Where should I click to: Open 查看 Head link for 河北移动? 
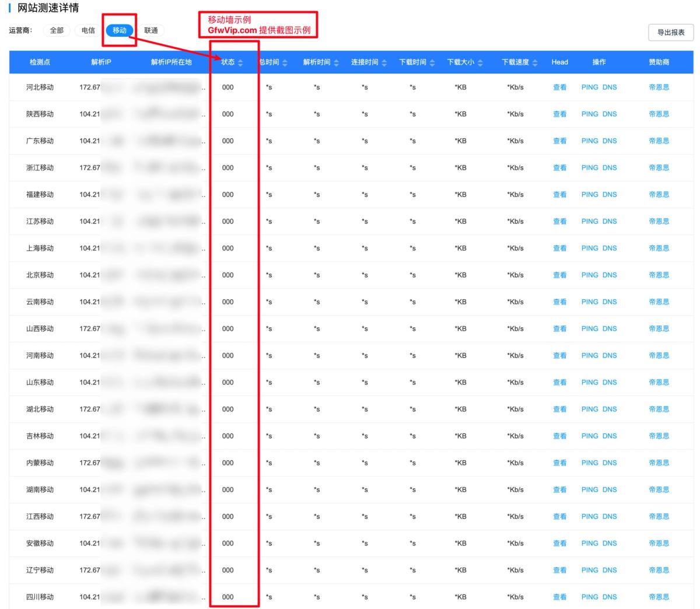coord(559,87)
